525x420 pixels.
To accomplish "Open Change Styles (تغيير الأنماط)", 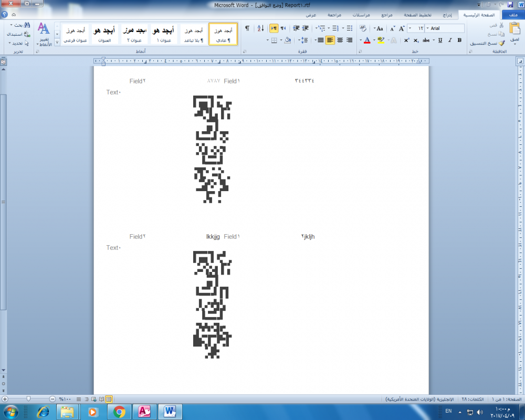I will click(44, 34).
